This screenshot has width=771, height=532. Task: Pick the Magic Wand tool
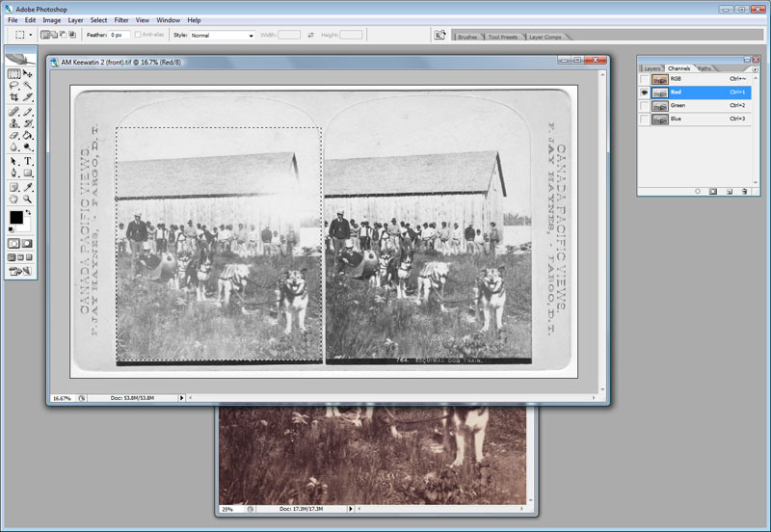point(28,85)
